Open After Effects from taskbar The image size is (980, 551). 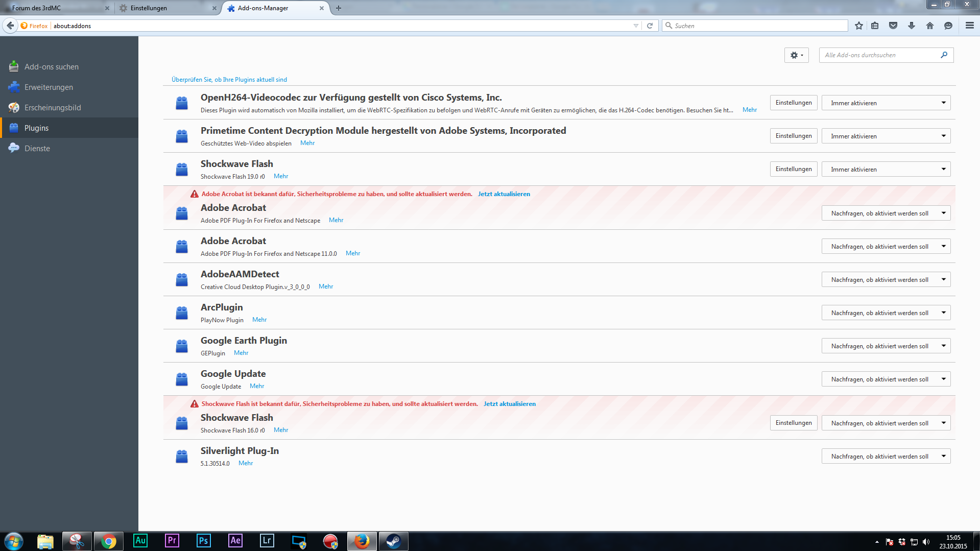235,541
